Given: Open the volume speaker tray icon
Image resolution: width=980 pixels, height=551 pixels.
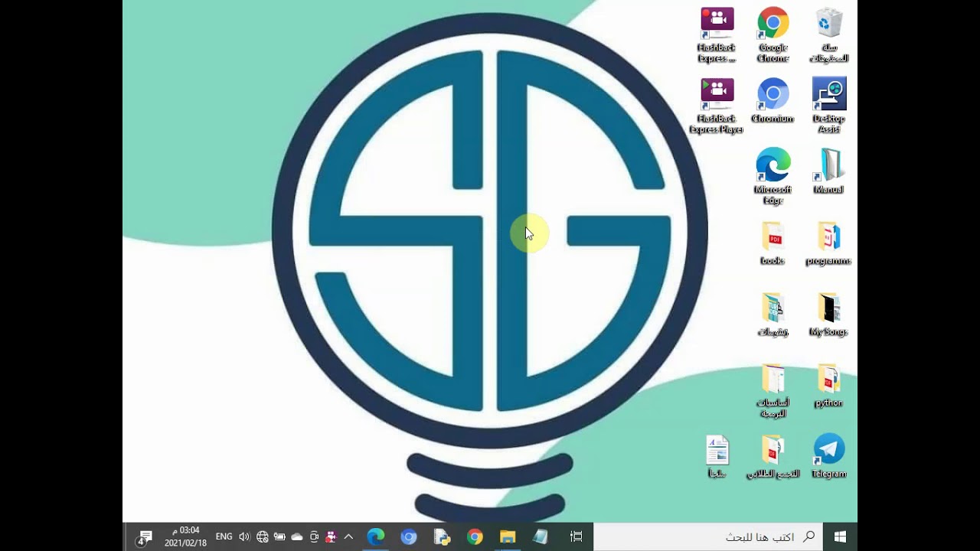Looking at the screenshot, I should point(244,537).
